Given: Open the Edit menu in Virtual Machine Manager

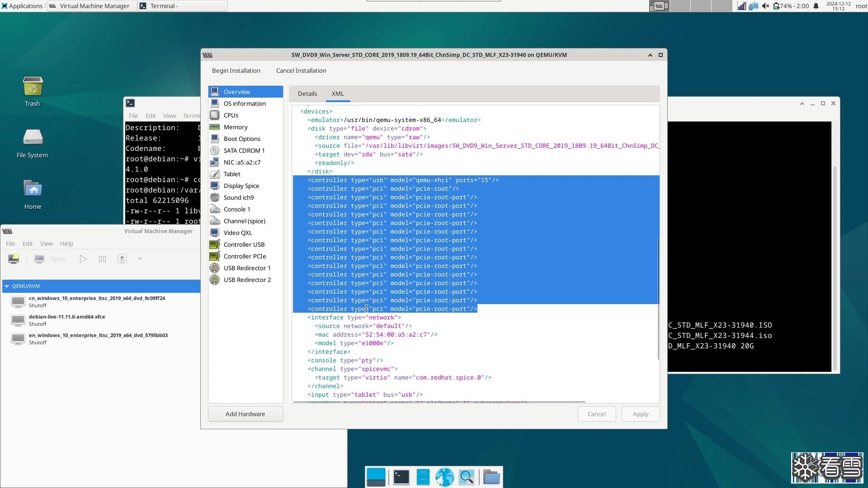Looking at the screenshot, I should 28,244.
